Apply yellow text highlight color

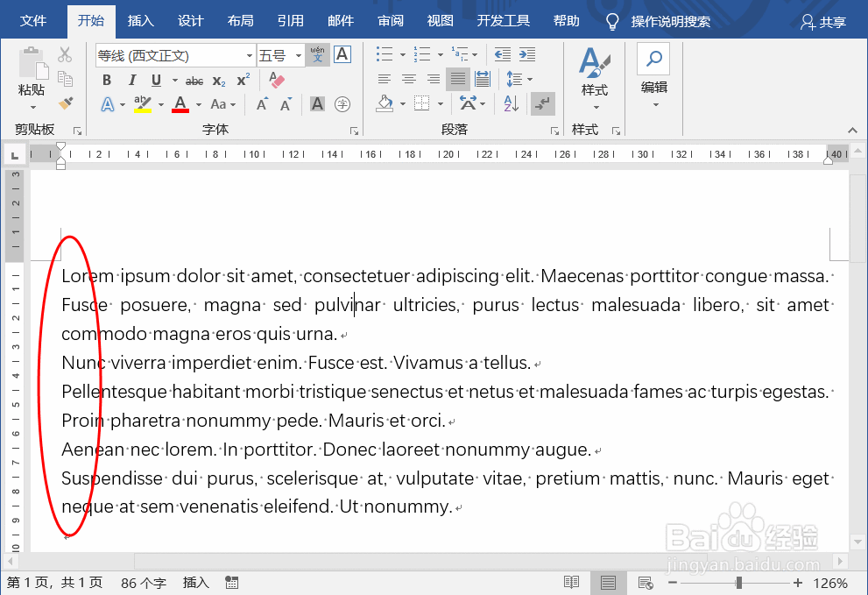coord(142,103)
